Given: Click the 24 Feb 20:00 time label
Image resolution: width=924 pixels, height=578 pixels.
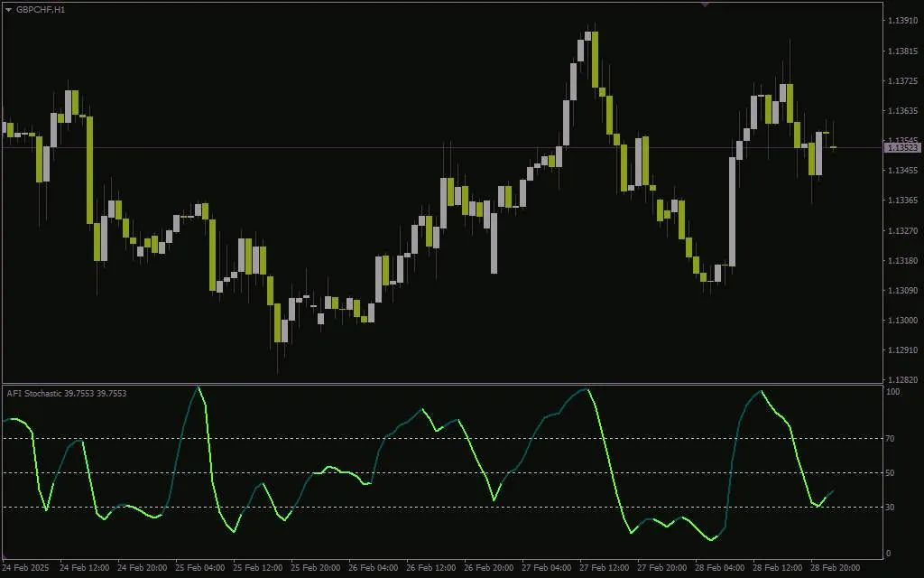Looking at the screenshot, I should click(x=142, y=568).
